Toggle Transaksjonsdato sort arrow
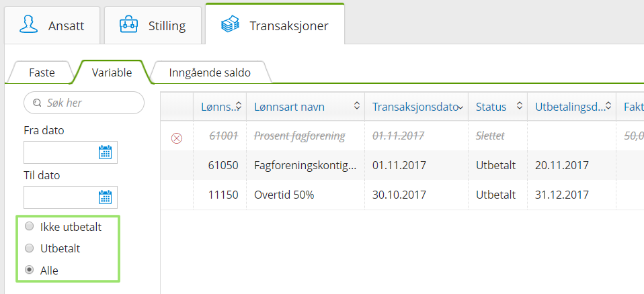 click(461, 107)
